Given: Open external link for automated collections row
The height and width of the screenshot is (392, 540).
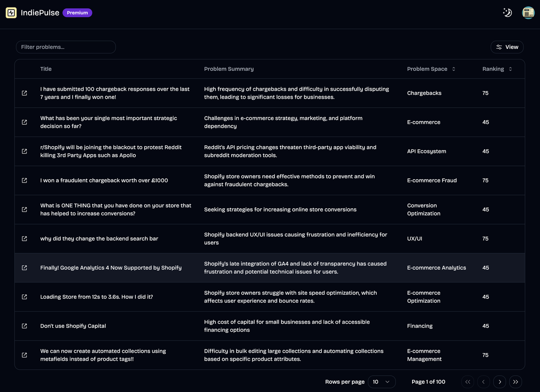Looking at the screenshot, I should 24,355.
